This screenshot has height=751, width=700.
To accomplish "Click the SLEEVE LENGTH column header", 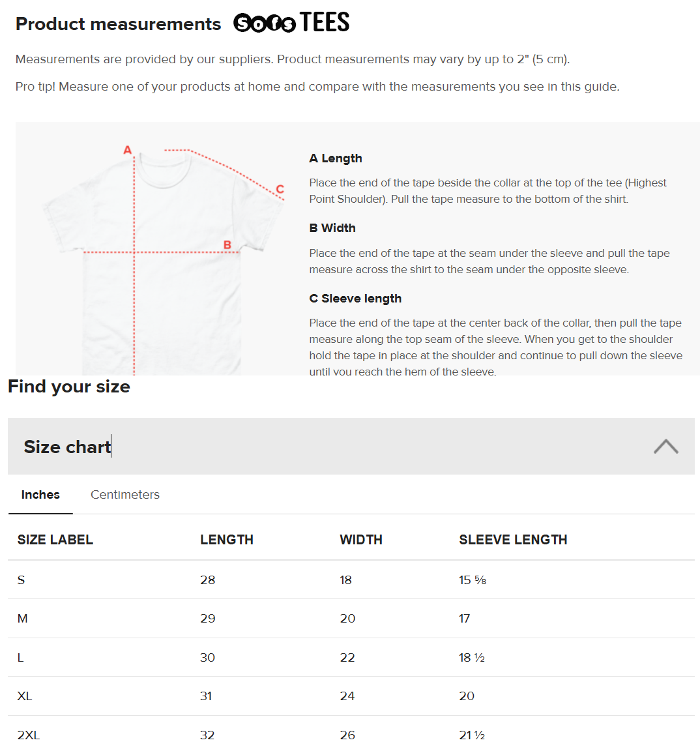I will point(513,540).
